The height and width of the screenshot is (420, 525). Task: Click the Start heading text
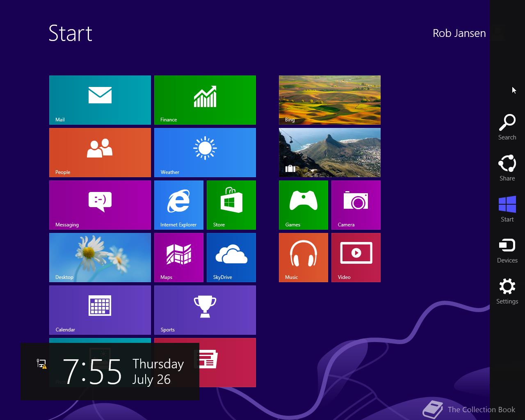point(71,33)
